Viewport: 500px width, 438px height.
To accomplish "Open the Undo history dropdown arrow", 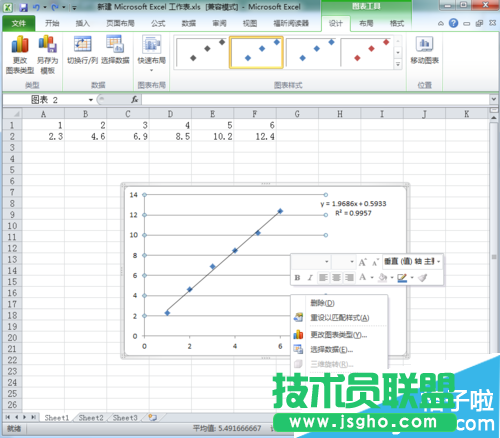I will click(45, 7).
